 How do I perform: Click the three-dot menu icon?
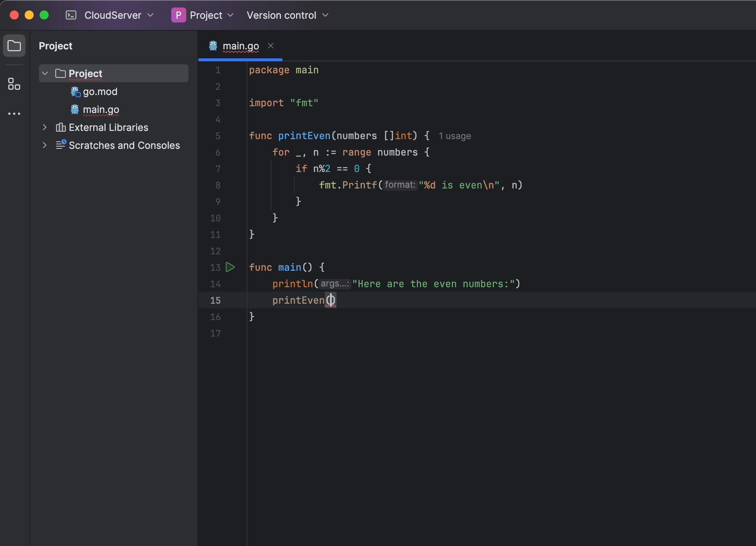[14, 113]
